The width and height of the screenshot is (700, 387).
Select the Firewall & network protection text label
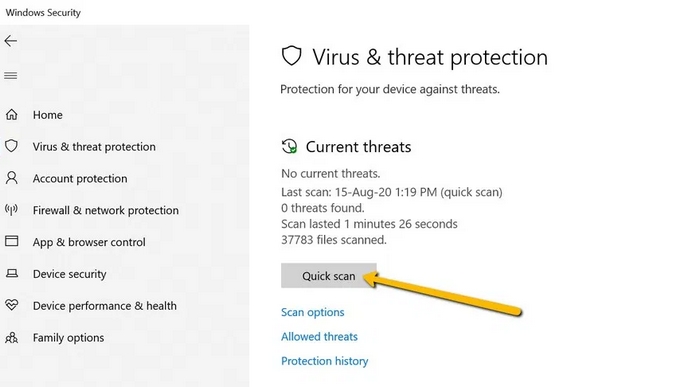coord(106,210)
